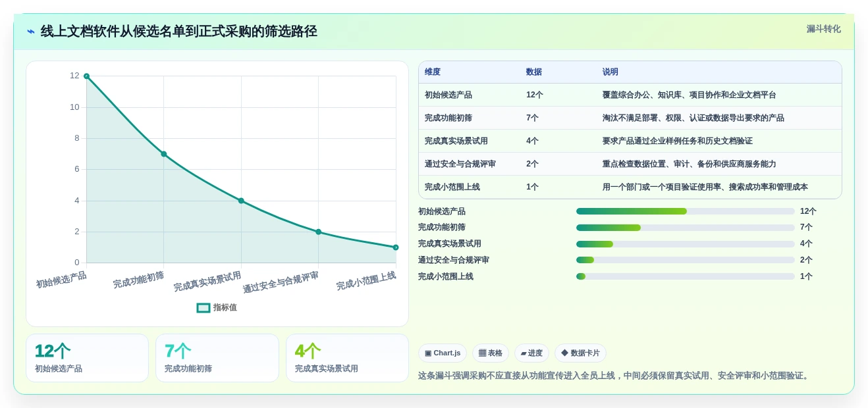
Task: Click the footer note 这条漏斗强调采购
Action: point(615,376)
